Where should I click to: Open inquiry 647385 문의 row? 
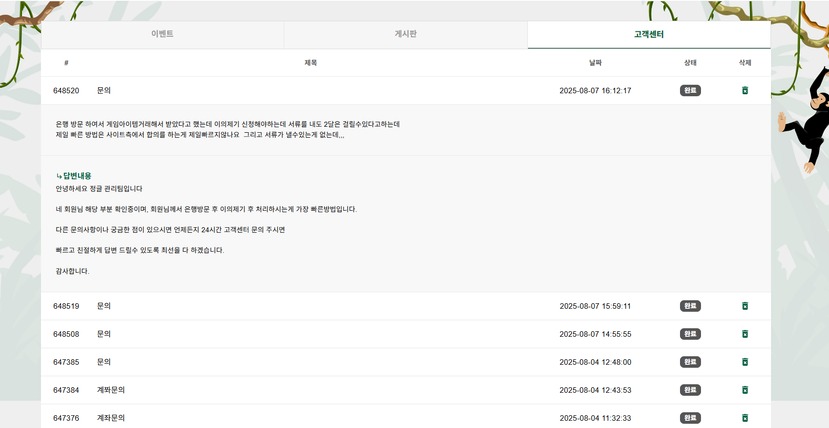click(406, 362)
